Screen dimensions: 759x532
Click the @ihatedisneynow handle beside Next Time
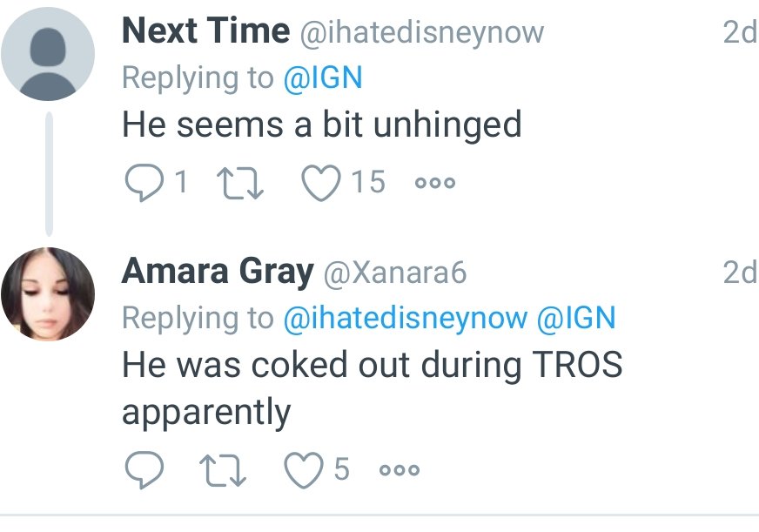[x=422, y=33]
